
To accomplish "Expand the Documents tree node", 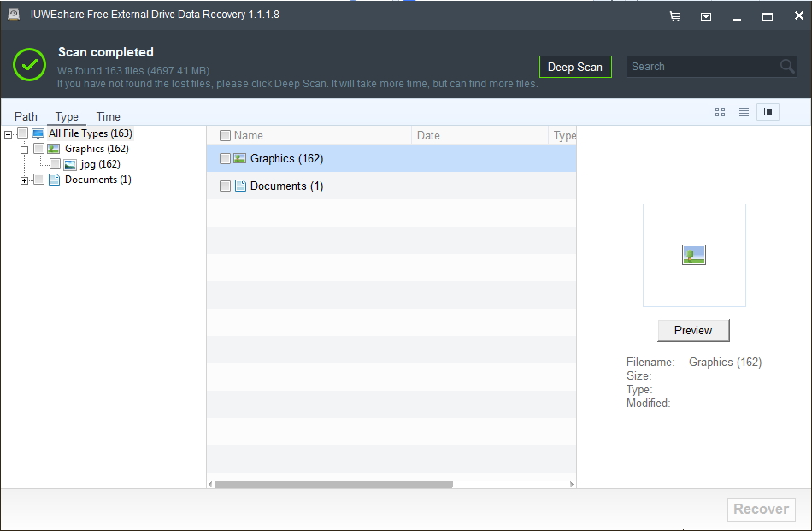I will point(24,180).
